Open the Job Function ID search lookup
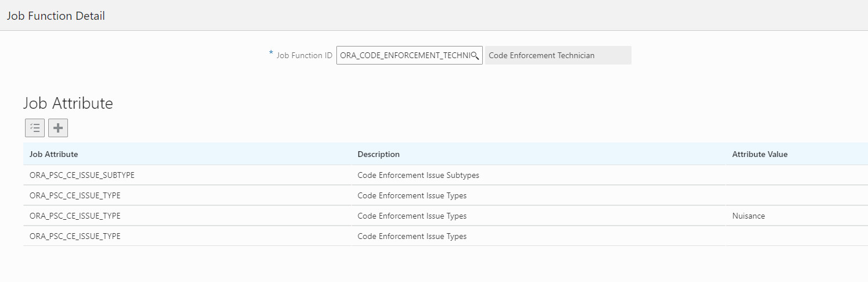Image resolution: width=868 pixels, height=282 pixels. pos(475,56)
